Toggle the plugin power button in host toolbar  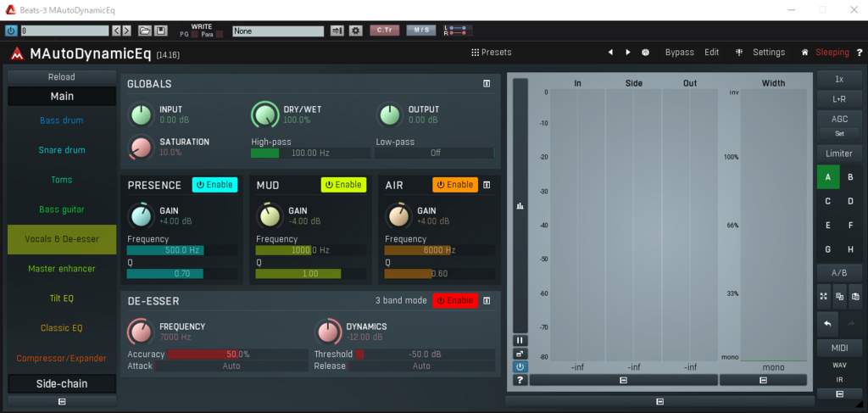[x=11, y=31]
